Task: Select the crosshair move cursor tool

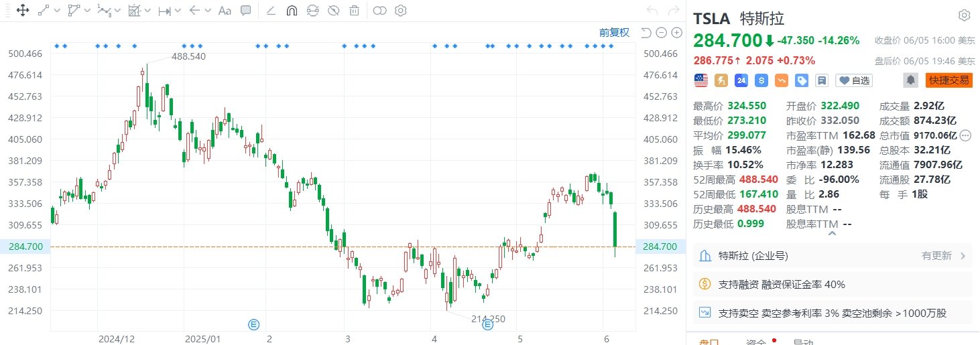Action: pos(22,11)
